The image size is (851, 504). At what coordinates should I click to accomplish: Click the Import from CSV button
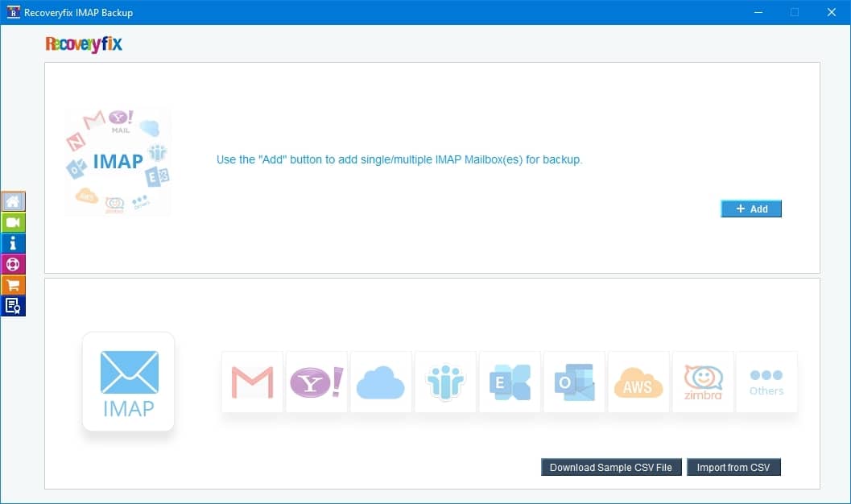pos(733,467)
